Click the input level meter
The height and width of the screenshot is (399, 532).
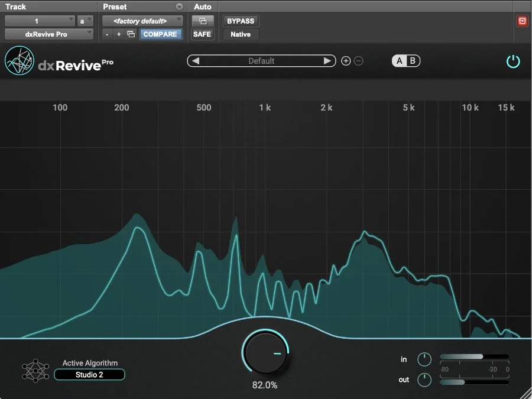(x=474, y=356)
